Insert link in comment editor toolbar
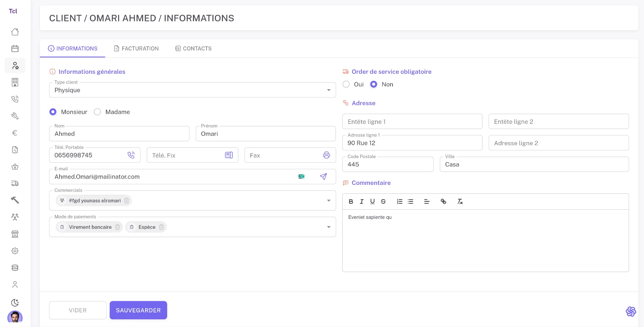Screen dimensions: 644x327 pos(443,201)
